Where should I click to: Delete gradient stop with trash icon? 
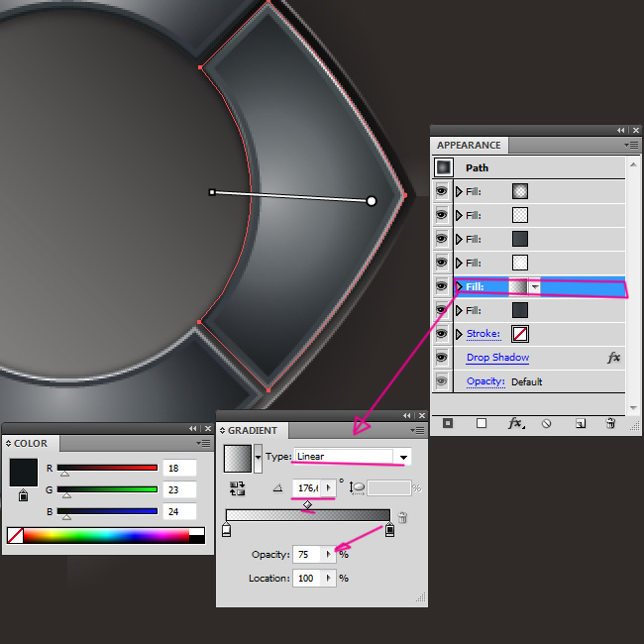(x=402, y=517)
